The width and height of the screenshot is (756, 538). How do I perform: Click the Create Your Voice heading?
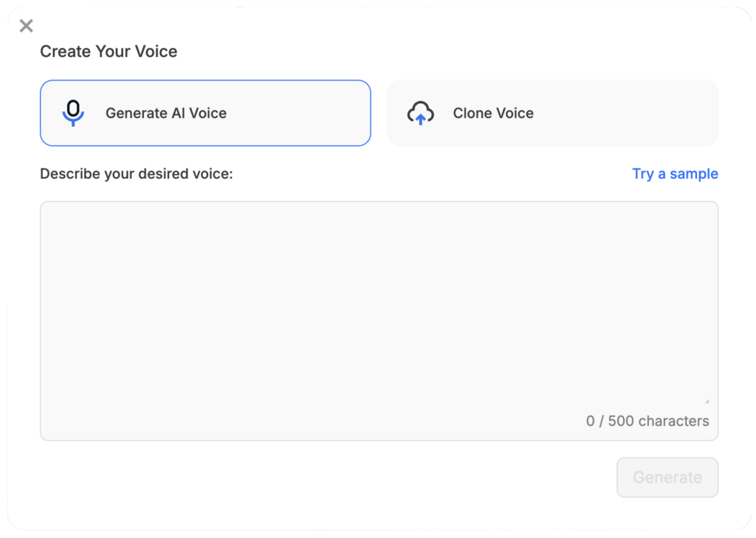[x=109, y=51]
